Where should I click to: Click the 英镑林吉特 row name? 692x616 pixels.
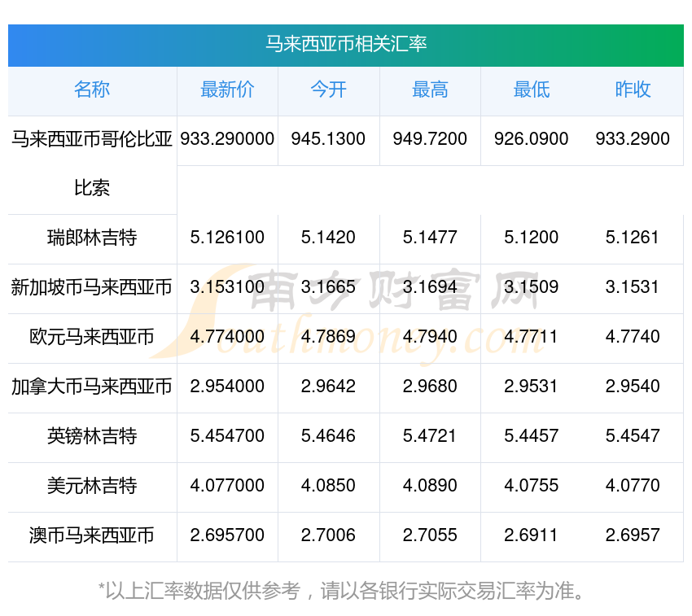pyautogui.click(x=92, y=436)
